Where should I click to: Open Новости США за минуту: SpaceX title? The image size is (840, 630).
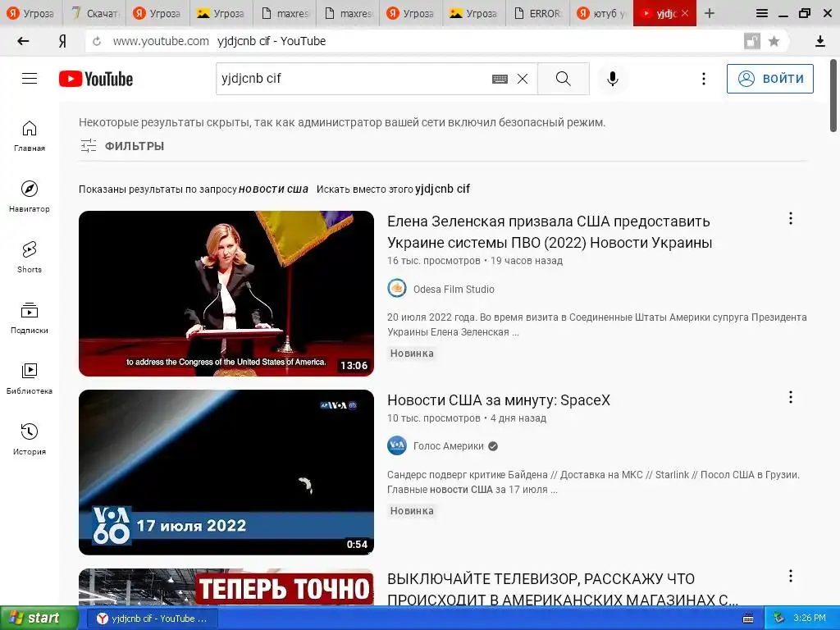point(499,400)
